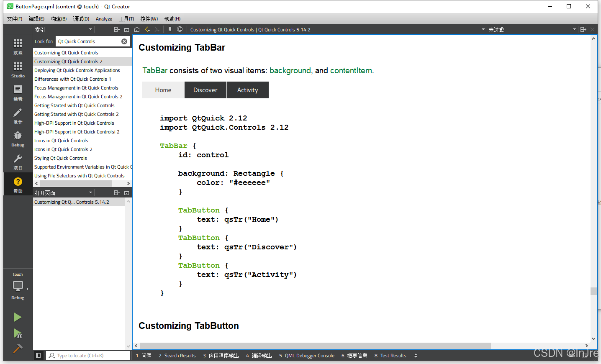Open the Analyze menu
The width and height of the screenshot is (601, 364).
point(104,19)
